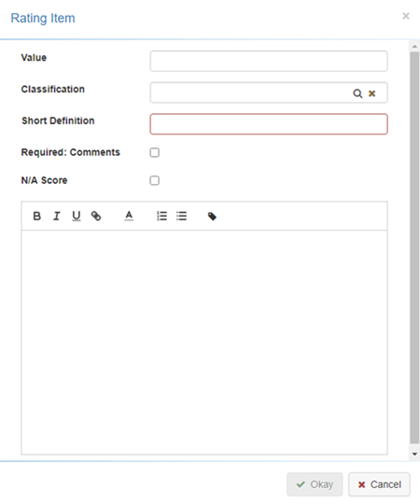Confirm with the Okay button
Image resolution: width=420 pixels, height=504 pixels.
click(315, 484)
